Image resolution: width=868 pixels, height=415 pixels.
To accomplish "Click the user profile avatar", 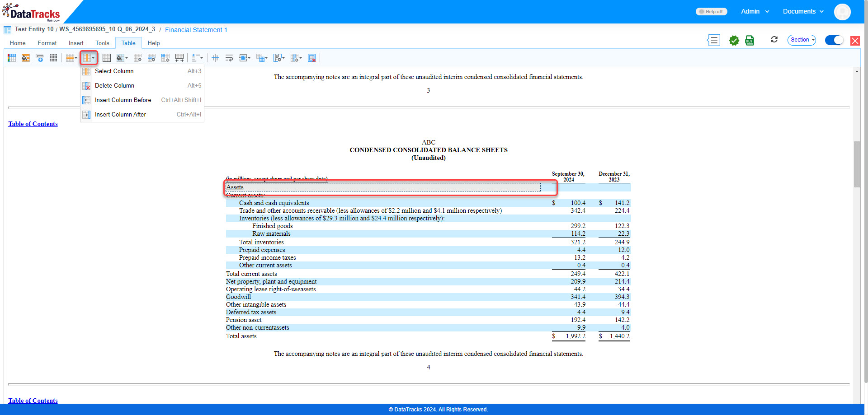I will pos(842,12).
